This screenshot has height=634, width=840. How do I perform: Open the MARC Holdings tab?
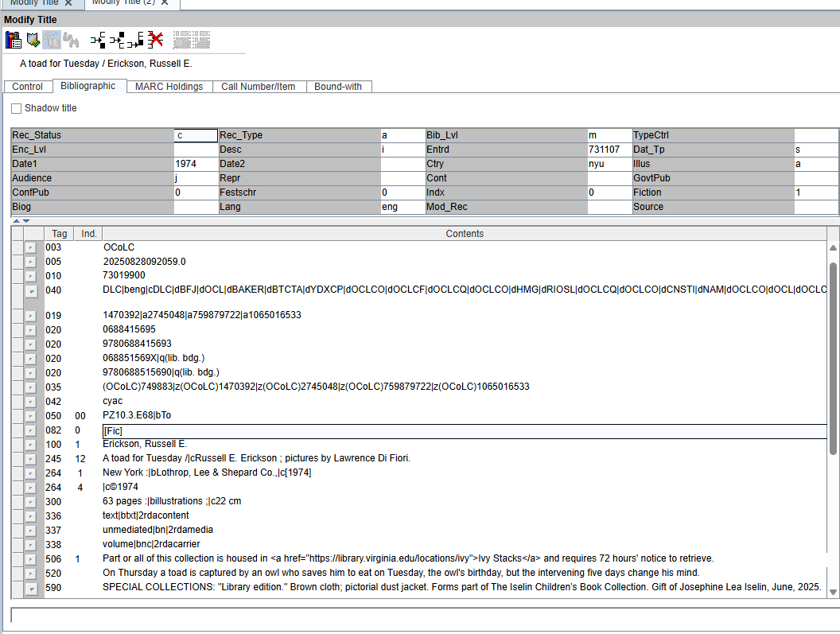pos(169,86)
